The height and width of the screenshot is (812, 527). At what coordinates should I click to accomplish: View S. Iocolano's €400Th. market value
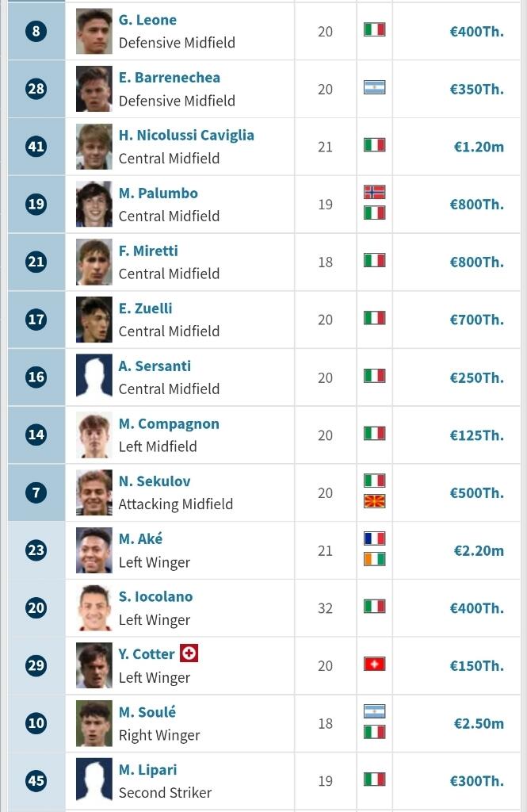[476, 608]
